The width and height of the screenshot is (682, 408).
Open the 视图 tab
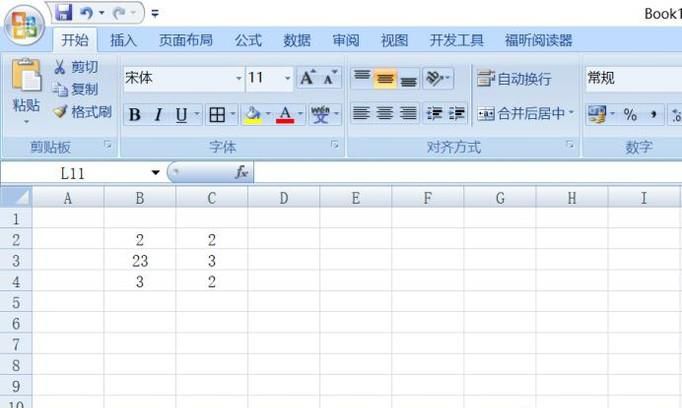click(x=394, y=40)
